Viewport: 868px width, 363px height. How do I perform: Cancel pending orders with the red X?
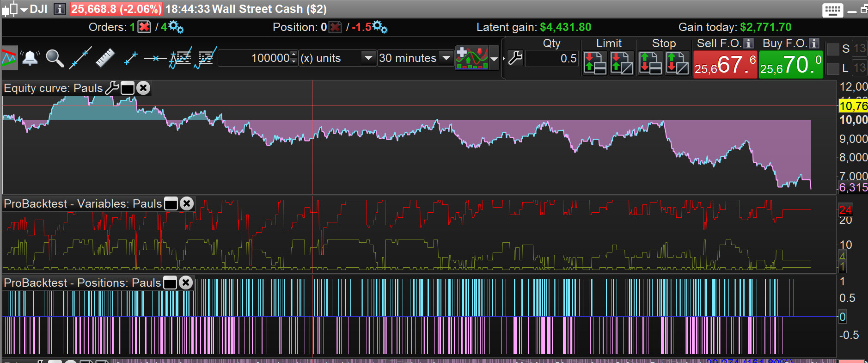tap(145, 27)
